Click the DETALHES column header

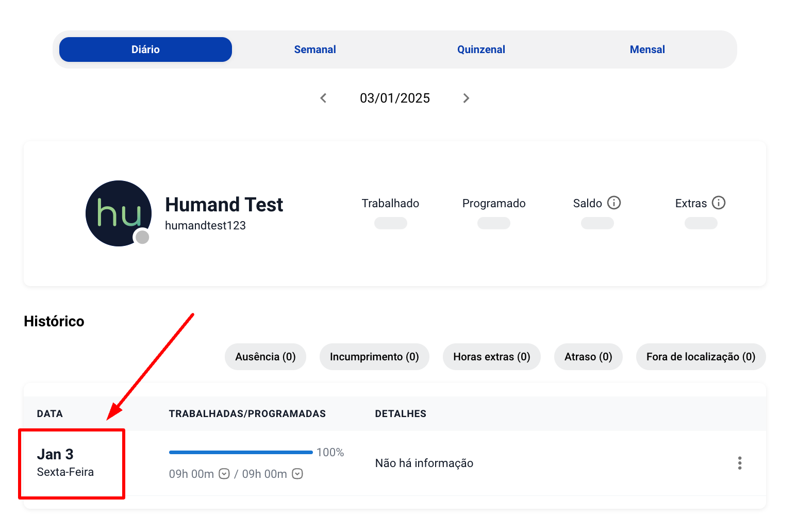click(401, 413)
